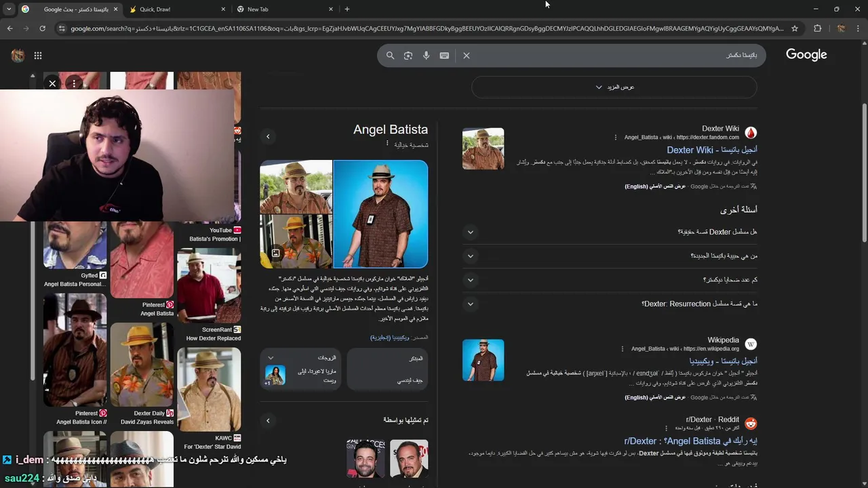This screenshot has width=868, height=488.
Task: Show original English text for Wikipedia result
Action: click(x=656, y=398)
